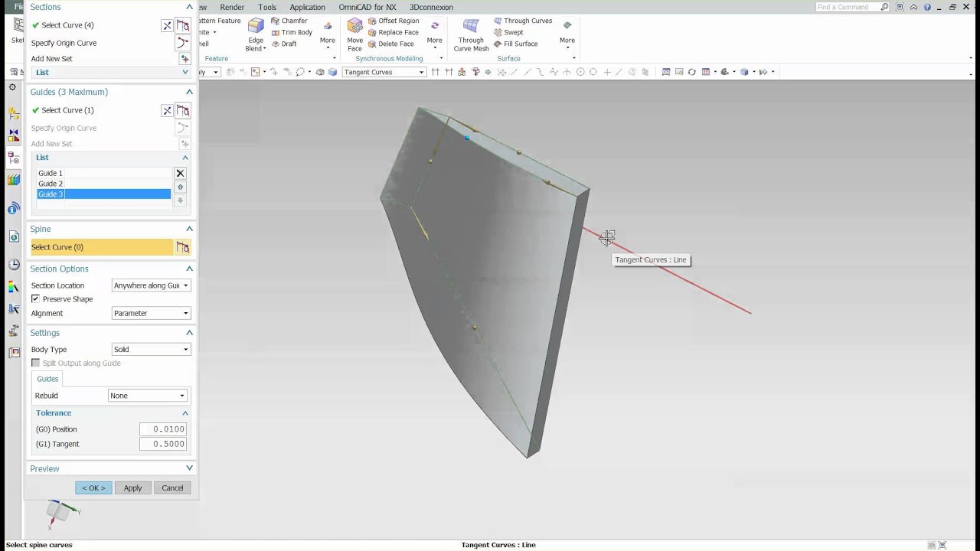This screenshot has height=551, width=980.
Task: Open Reuse Library books icon
Action: pyautogui.click(x=14, y=181)
